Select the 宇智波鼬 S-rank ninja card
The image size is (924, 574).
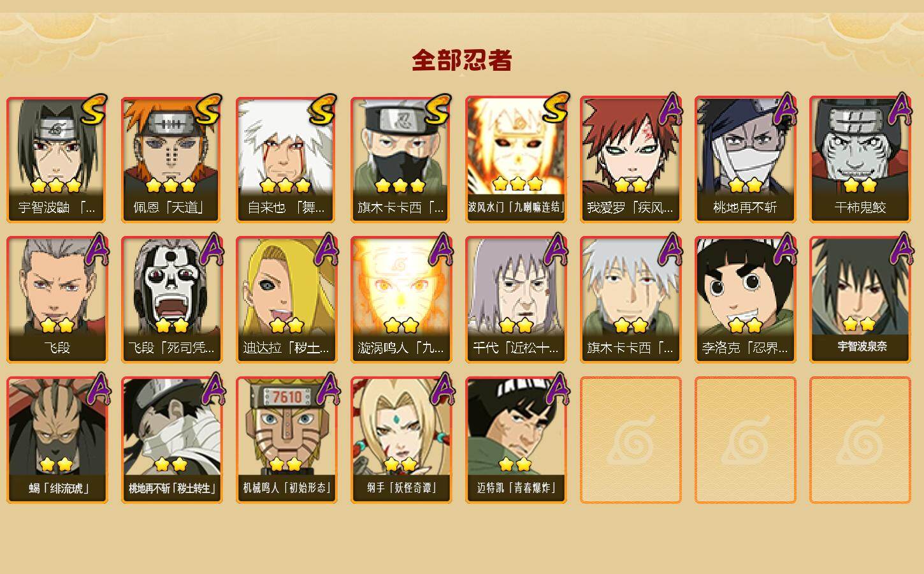57,159
